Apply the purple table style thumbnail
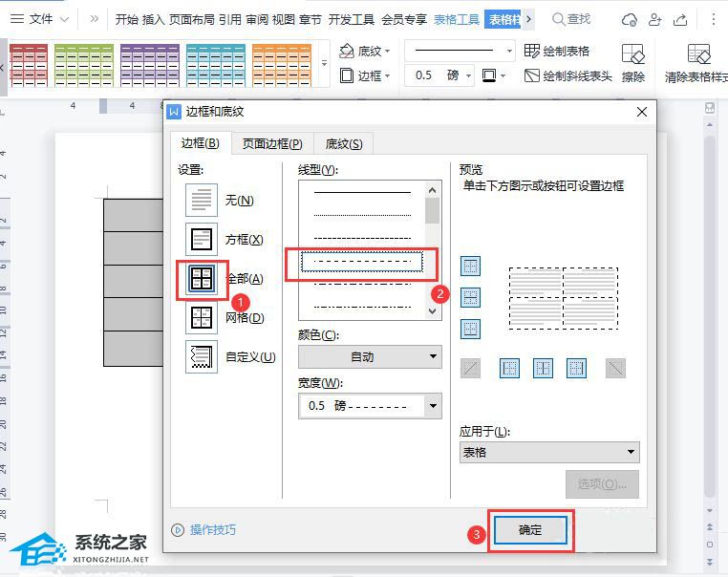The image size is (728, 577). coord(150,66)
